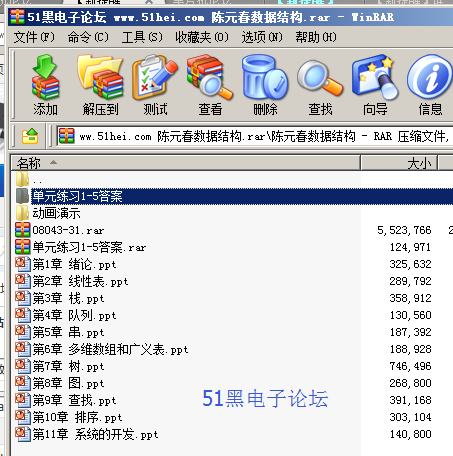Sort by the 名称 column header
Viewport: 453px width, 456px height.
coord(186,163)
